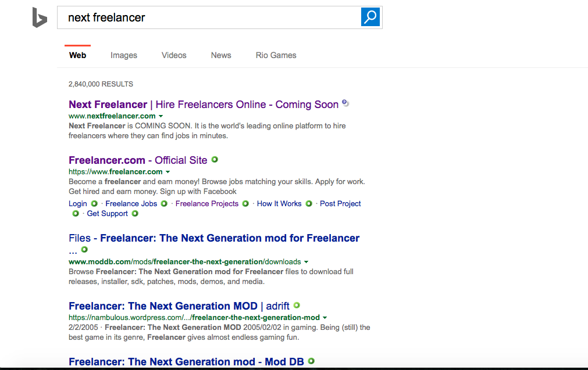
Task: Click the magnifying glass search button
Action: pos(370,17)
